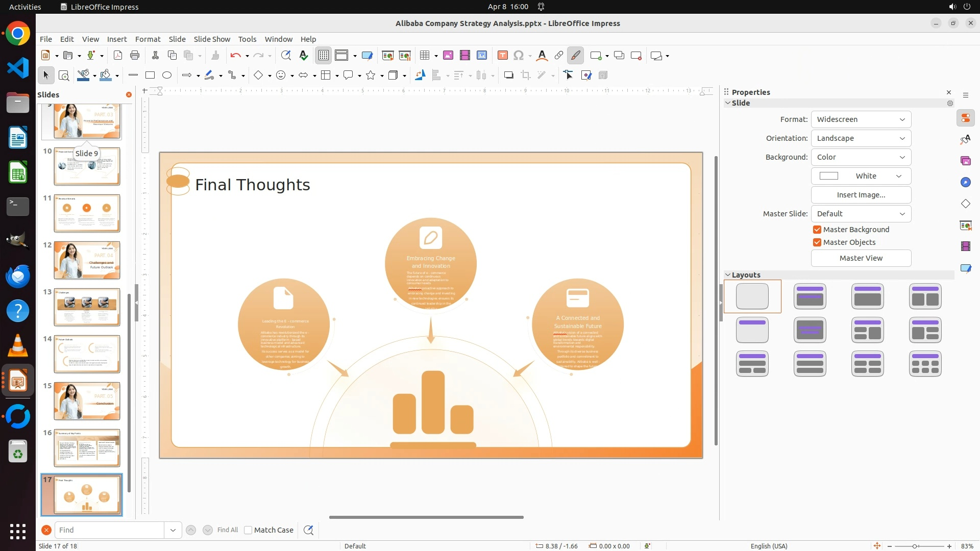The height and width of the screenshot is (551, 980).
Task: Enable the Match Case checkbox
Action: coord(248,530)
